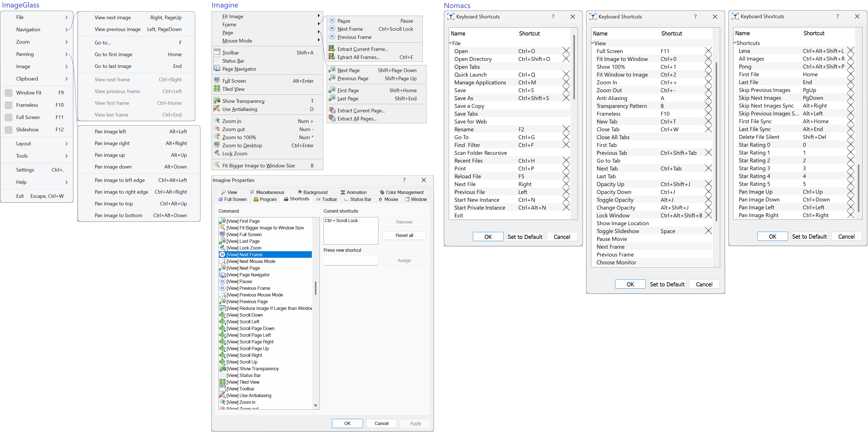Focus the Press new shortcut field
Screen dimensions: 868x432
click(x=350, y=260)
